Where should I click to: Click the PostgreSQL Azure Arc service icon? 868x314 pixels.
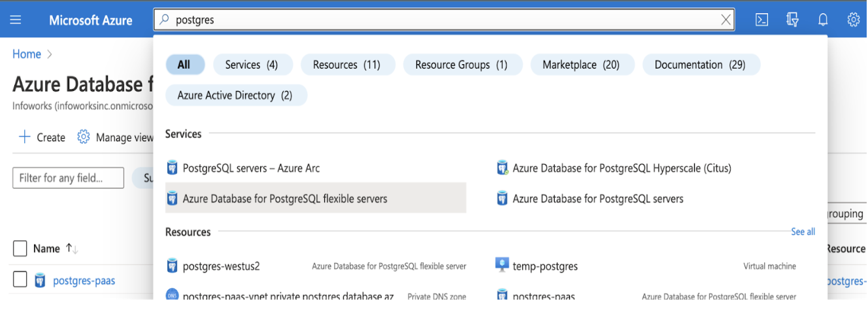[x=173, y=168]
